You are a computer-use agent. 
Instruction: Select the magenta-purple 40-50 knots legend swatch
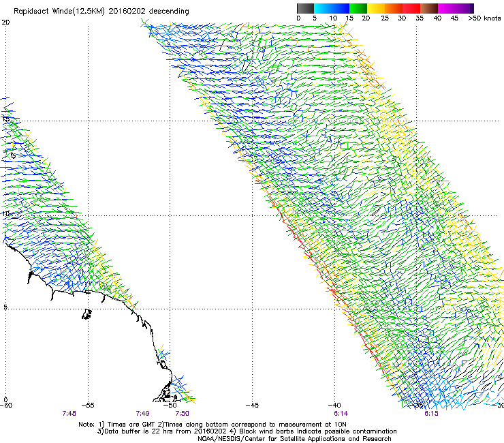[x=456, y=8]
